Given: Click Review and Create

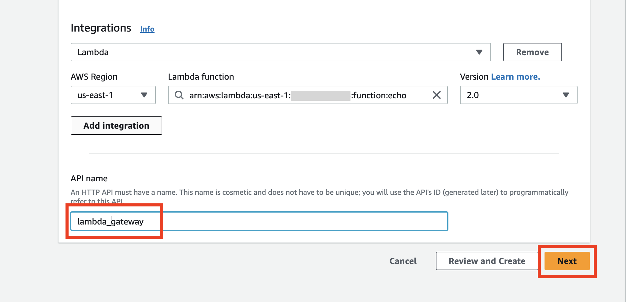Looking at the screenshot, I should click(487, 261).
